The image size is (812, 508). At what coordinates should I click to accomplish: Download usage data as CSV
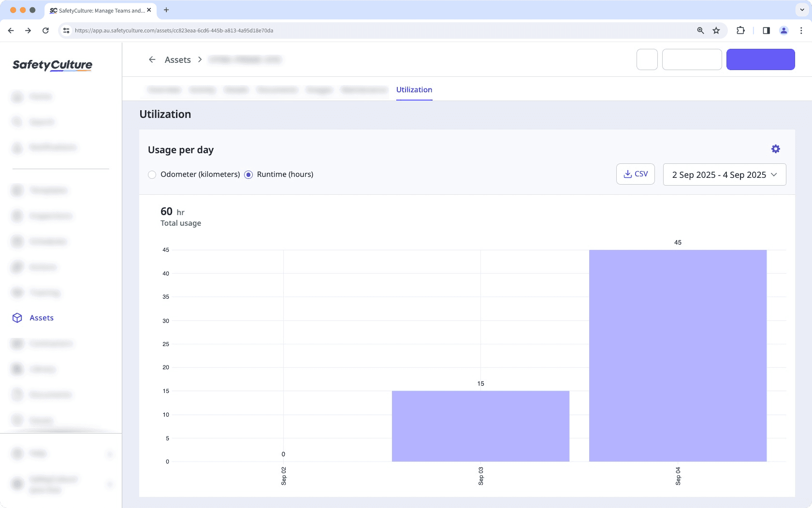click(635, 174)
